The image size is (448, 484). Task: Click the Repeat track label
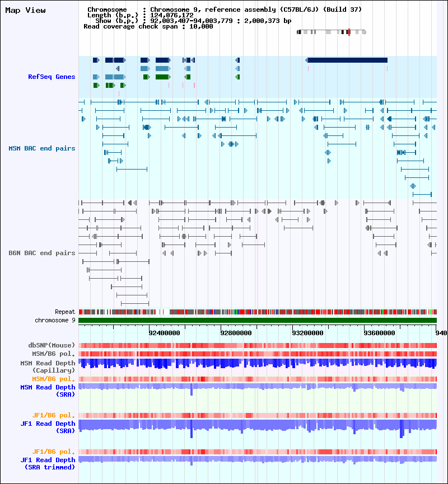[65, 312]
